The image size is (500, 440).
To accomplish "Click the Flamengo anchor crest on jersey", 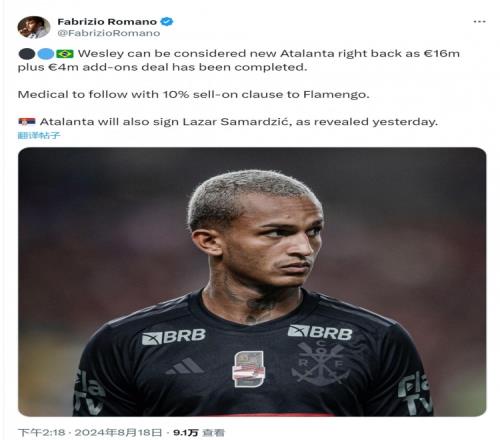I will tap(320, 363).
